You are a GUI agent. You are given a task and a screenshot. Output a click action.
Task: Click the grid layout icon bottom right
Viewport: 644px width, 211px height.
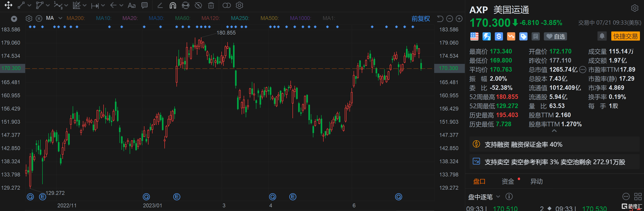[x=638, y=196]
